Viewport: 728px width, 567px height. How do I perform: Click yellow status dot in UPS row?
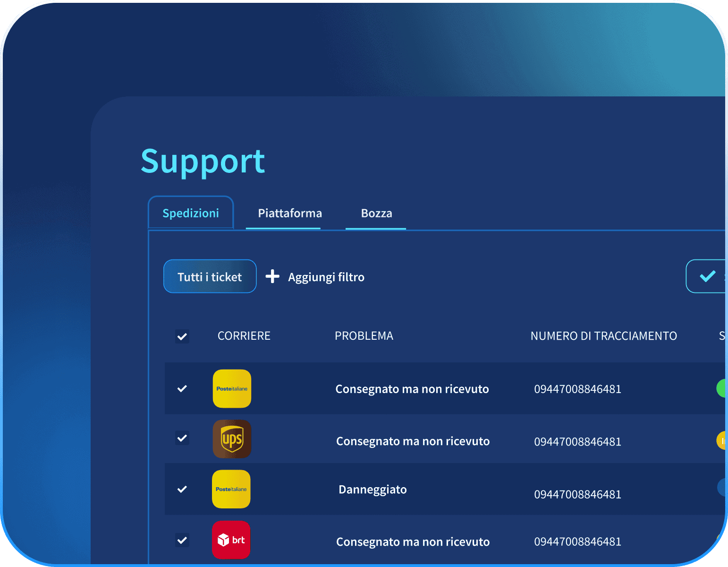(721, 440)
